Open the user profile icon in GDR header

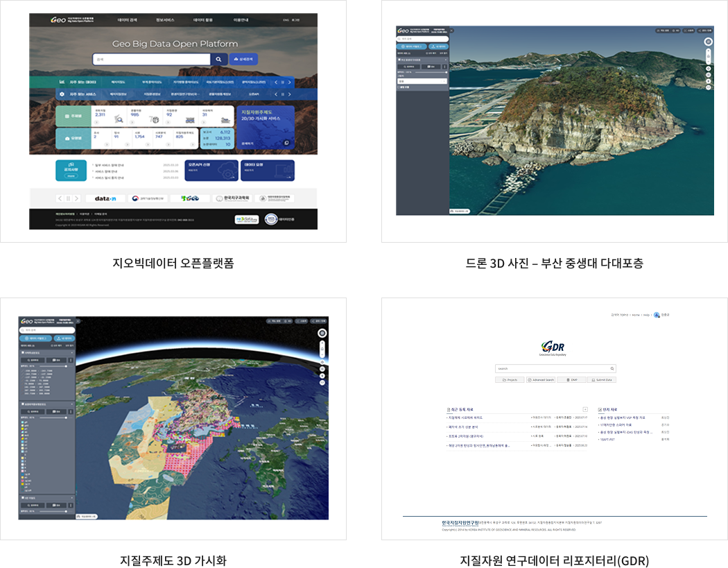657,315
